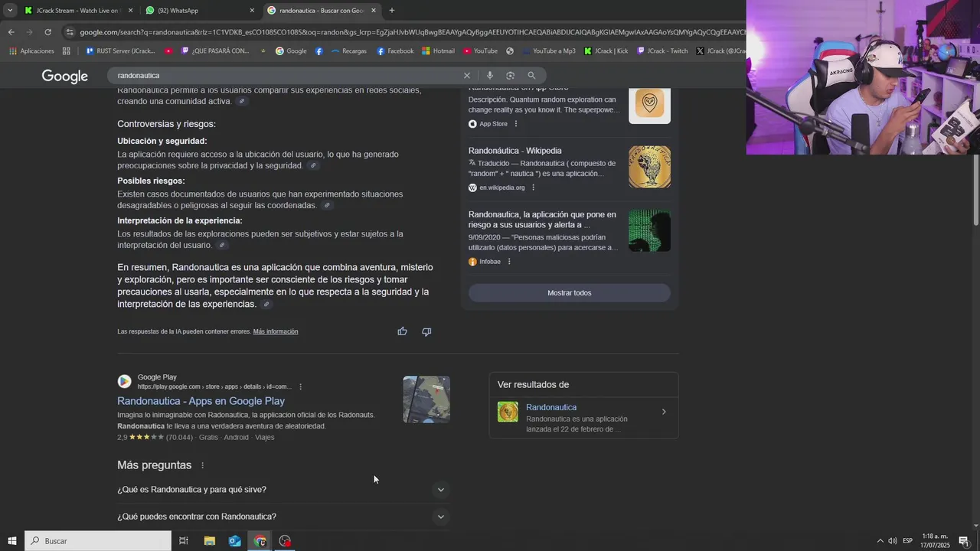
Task: Open the Facebook bookmark
Action: tap(395, 51)
